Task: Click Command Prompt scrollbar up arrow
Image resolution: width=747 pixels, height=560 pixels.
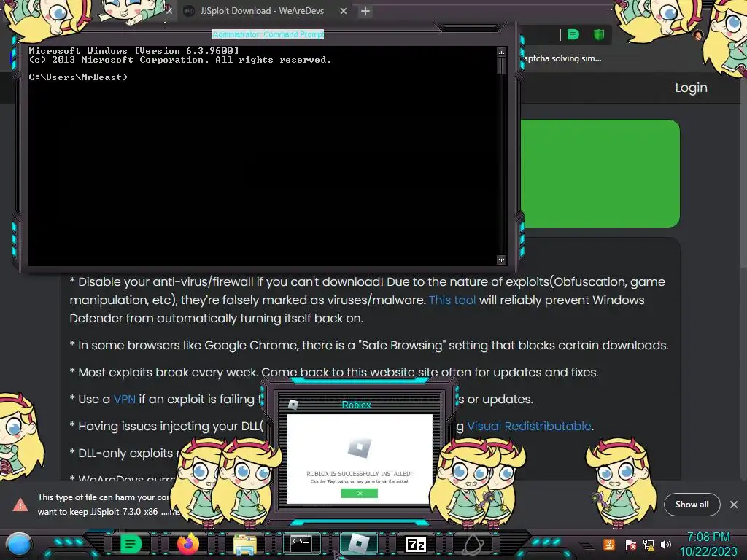Action: coord(501,52)
